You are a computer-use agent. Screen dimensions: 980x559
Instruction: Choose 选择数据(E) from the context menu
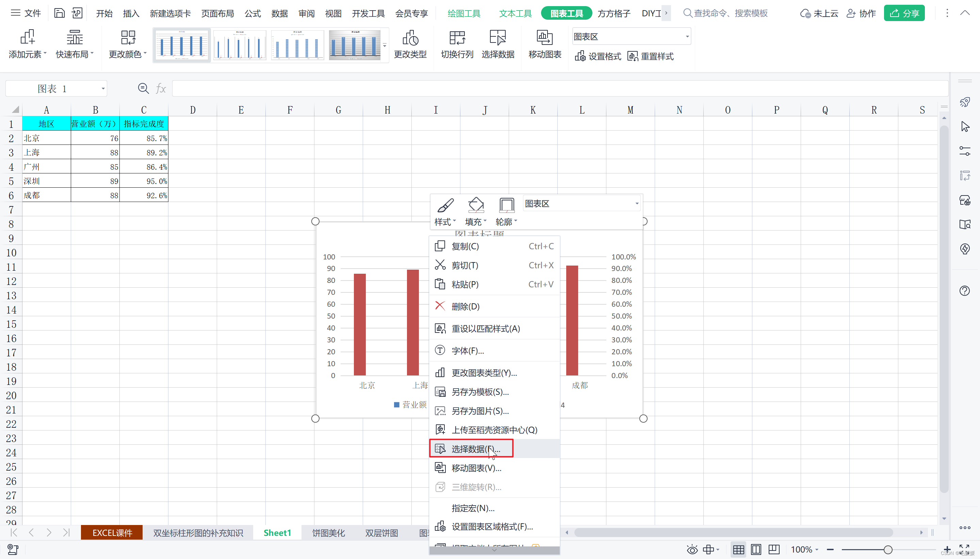tap(476, 449)
